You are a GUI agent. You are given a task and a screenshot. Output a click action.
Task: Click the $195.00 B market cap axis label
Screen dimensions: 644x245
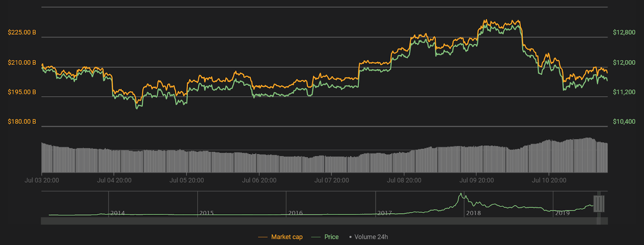22,92
